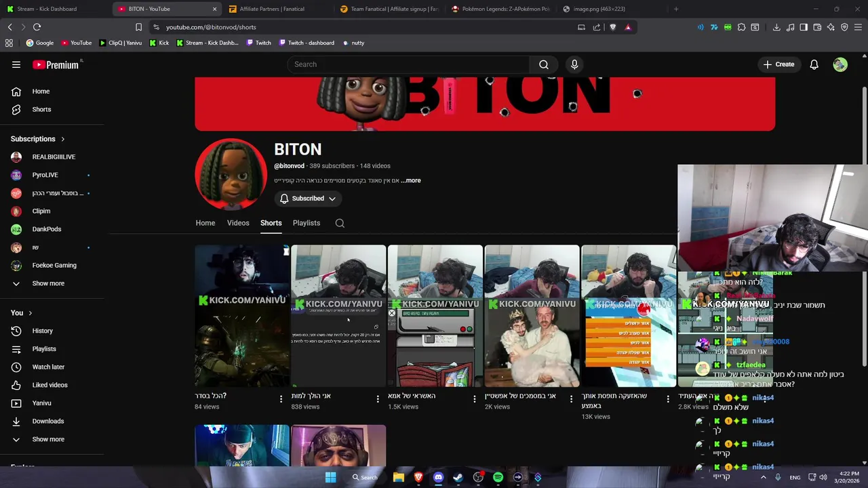Select the Shorts channel tab

[271, 223]
